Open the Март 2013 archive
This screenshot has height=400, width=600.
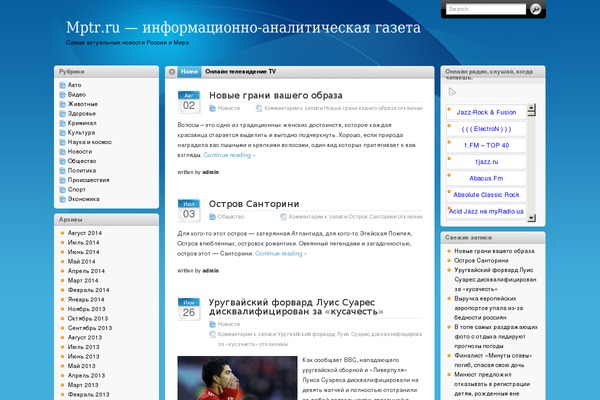click(83, 385)
